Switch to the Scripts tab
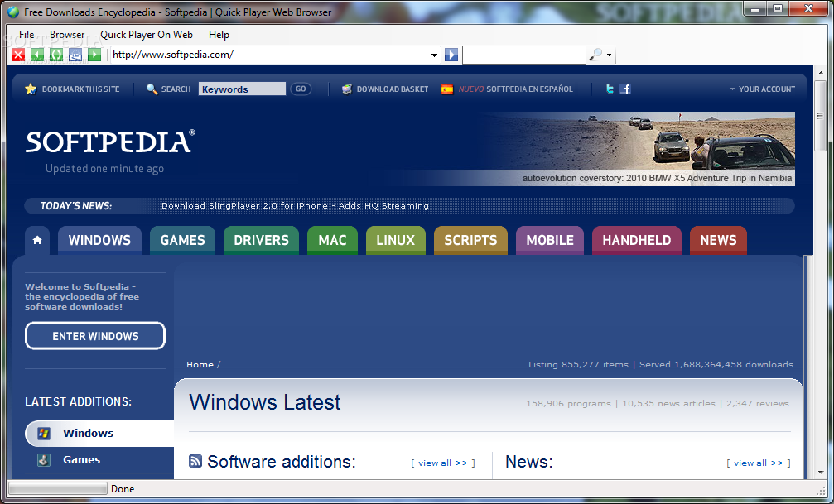 (470, 240)
